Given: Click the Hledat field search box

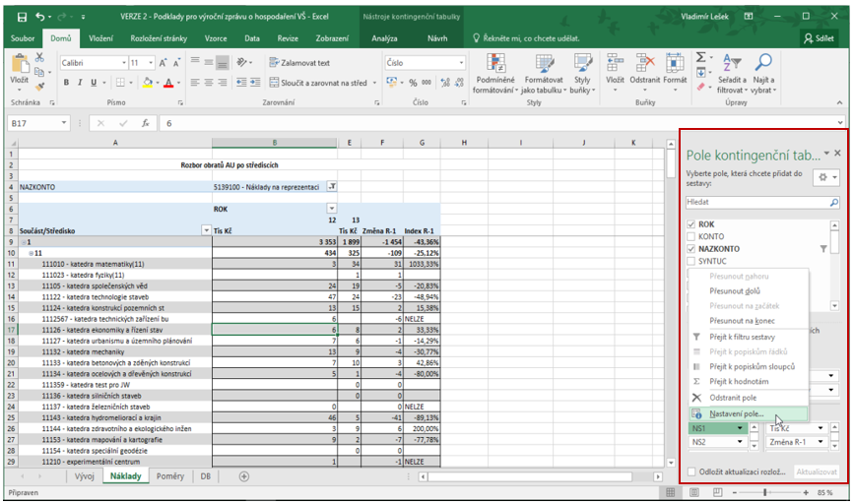Looking at the screenshot, I should (x=757, y=202).
